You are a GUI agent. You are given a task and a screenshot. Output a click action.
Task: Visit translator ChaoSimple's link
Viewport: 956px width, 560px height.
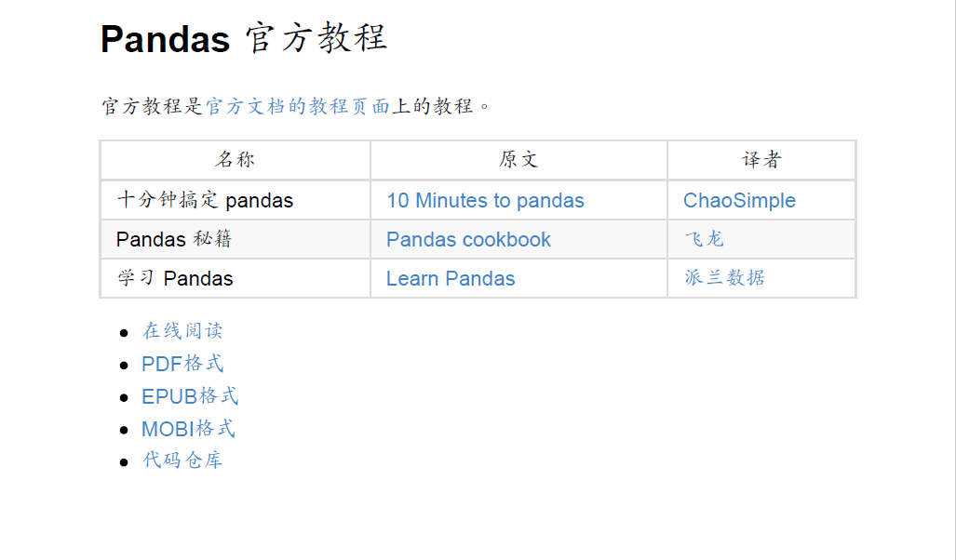point(739,200)
